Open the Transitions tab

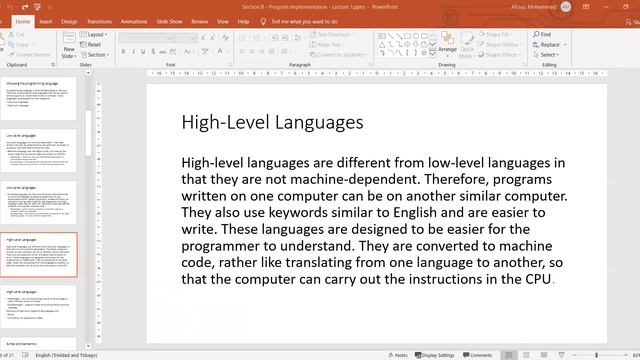click(99, 22)
